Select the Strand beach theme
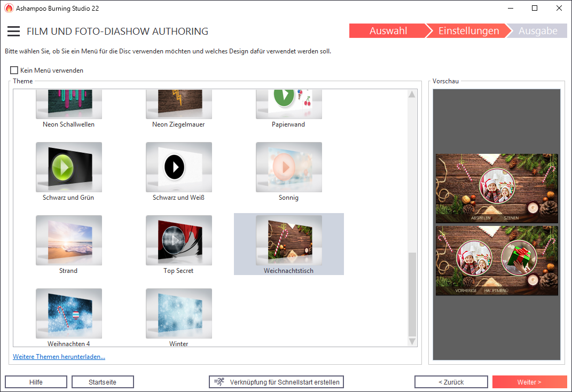The image size is (572, 392). pos(68,240)
